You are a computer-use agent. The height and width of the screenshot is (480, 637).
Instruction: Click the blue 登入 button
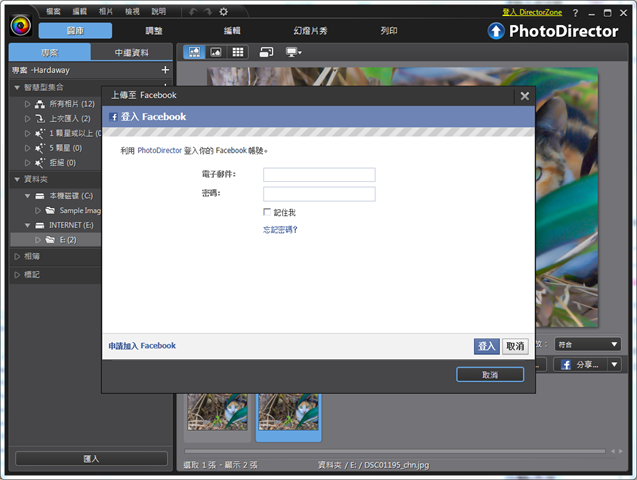486,346
